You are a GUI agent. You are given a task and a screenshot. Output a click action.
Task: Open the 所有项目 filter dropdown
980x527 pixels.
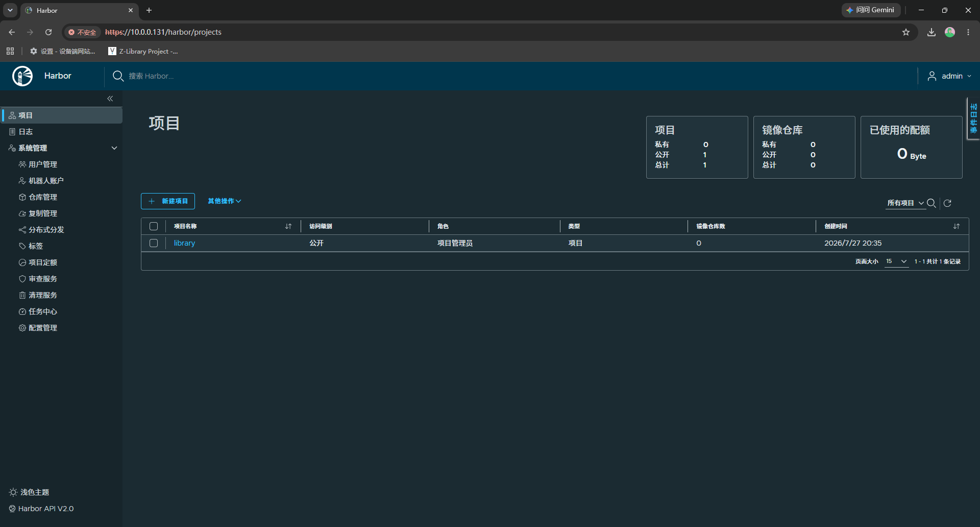tap(905, 203)
